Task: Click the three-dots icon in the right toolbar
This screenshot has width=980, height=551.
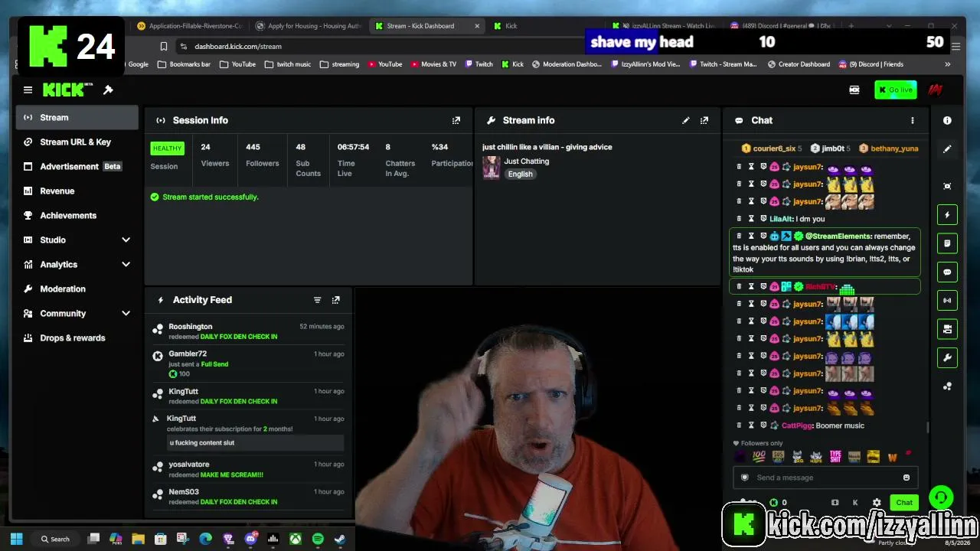Action: 947,386
